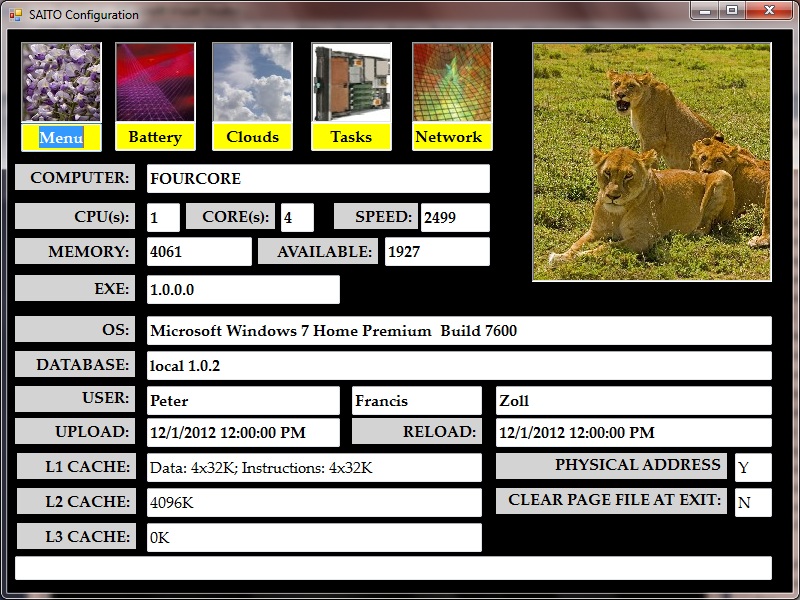Click the Database field showing local 1.0.2
Screen dimensions: 800x600
coord(459,366)
